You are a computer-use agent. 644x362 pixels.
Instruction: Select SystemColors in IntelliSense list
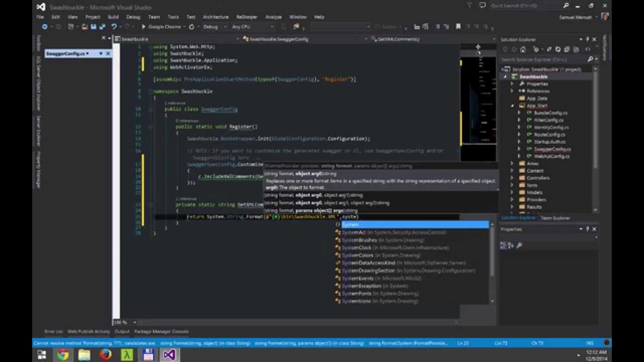click(381, 255)
